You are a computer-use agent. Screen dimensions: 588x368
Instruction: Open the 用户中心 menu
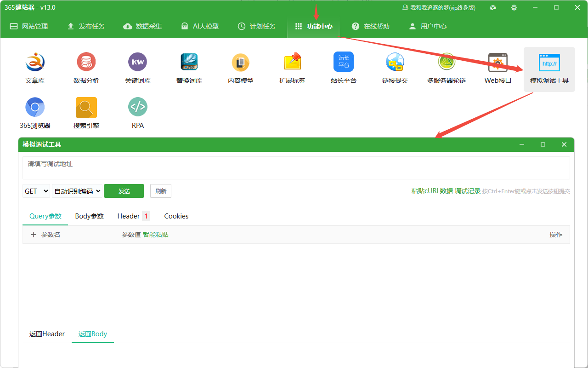428,26
